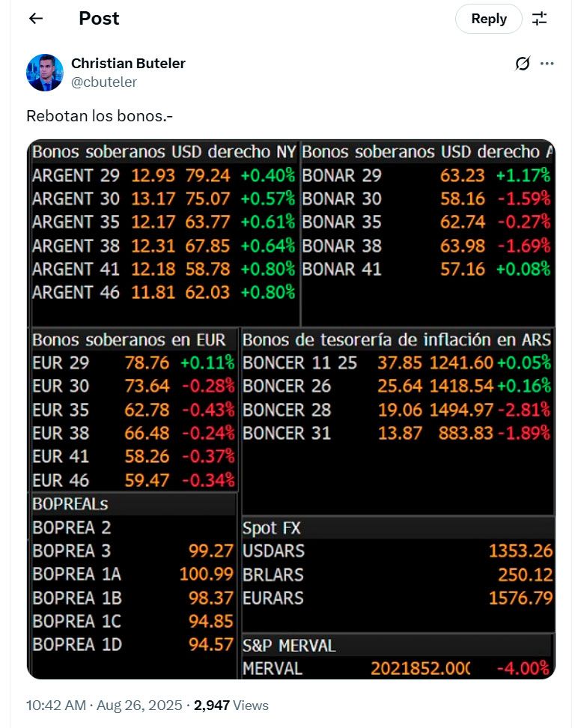Click the Aug 26, 2025 date
Screen dimensions: 578x728
[x=142, y=706]
